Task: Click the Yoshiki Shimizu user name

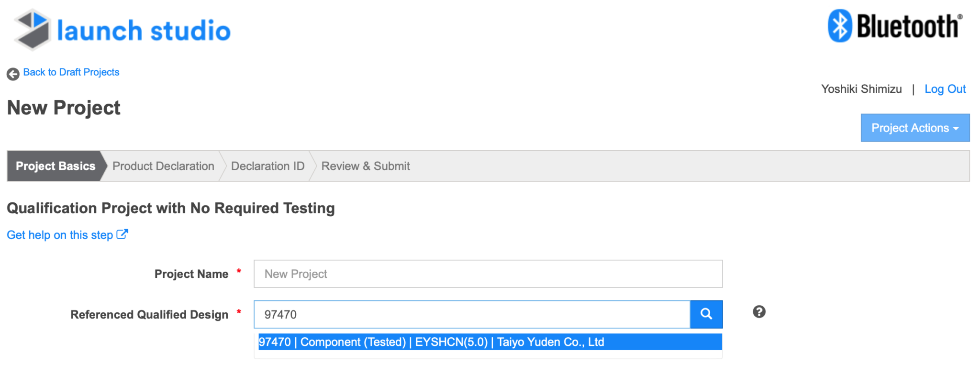Action: pyautogui.click(x=861, y=89)
